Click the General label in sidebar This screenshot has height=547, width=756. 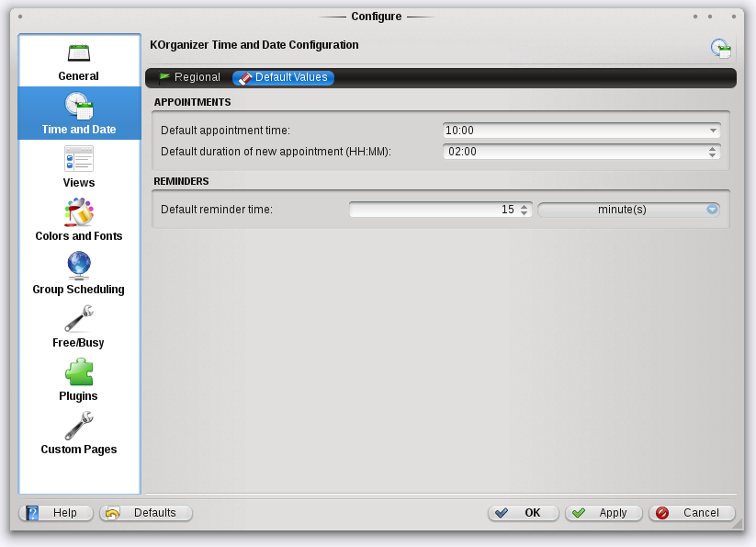coord(79,76)
